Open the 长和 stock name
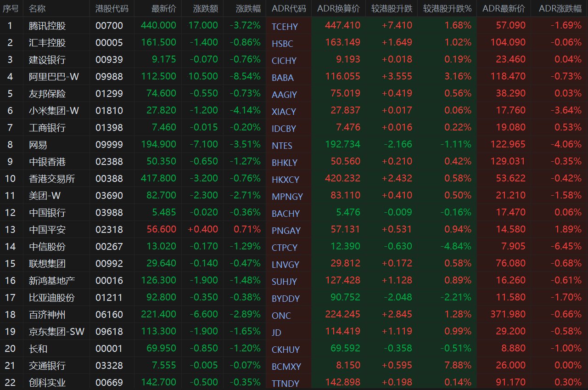Screen dimensions: 588x390 38,349
